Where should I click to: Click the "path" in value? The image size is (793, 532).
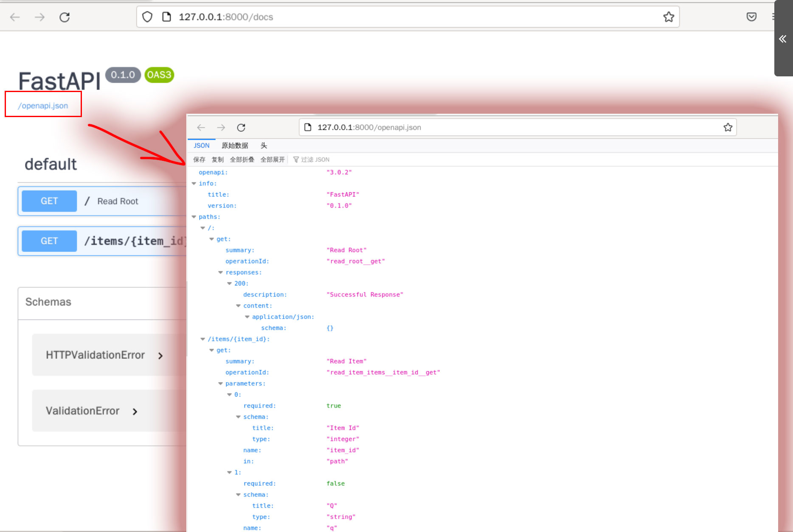tap(337, 461)
